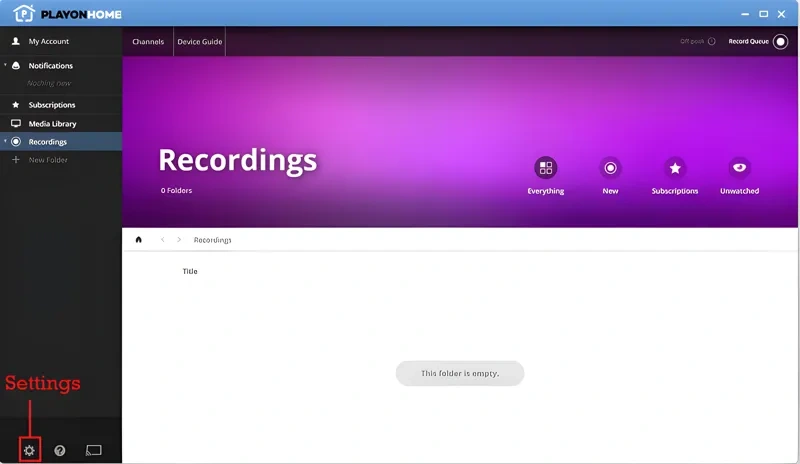
Task: Click the My Account person icon
Action: 16,41
